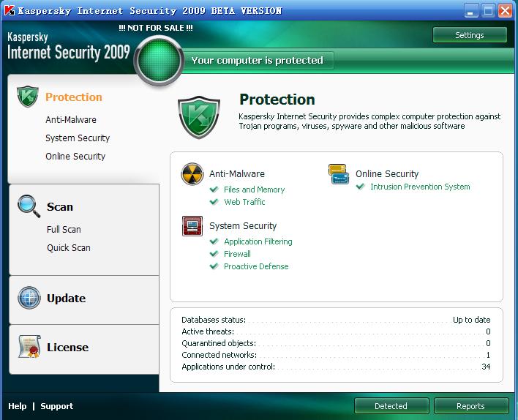518x420 pixels.
Task: Open the Support link
Action: [x=57, y=406]
